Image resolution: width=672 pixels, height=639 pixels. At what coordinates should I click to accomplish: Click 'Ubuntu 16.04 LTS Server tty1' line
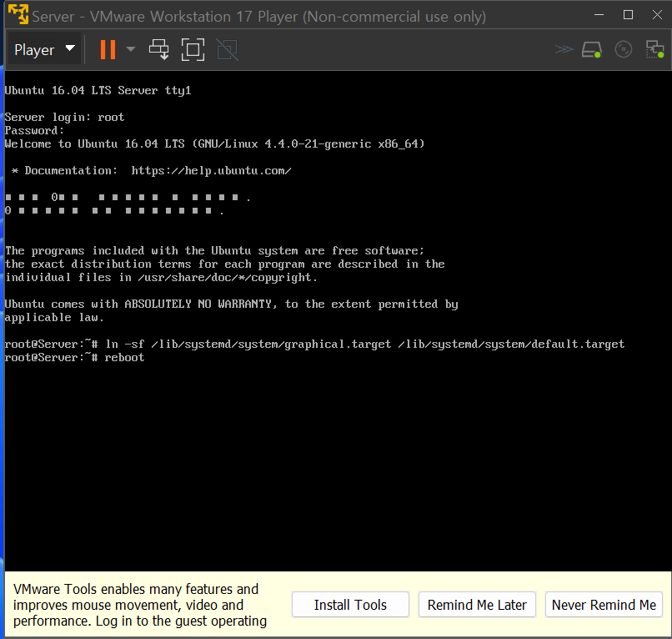(x=98, y=90)
